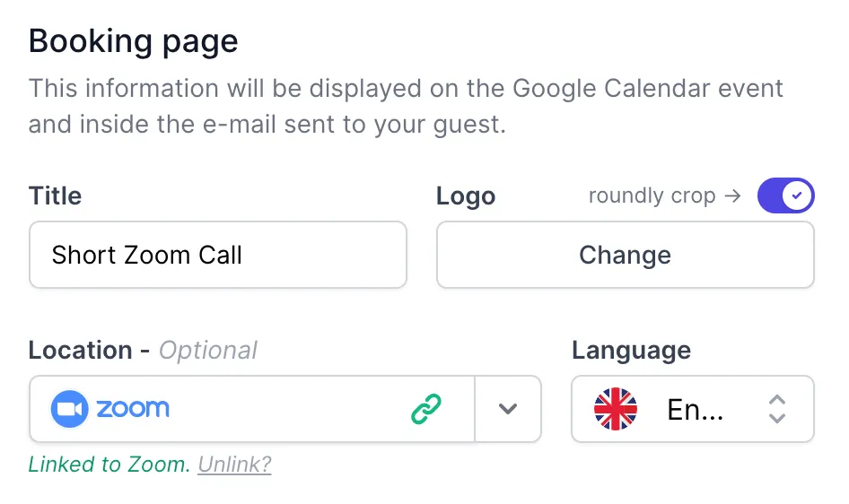The height and width of the screenshot is (504, 849).
Task: Click the Language field label
Action: click(x=631, y=351)
